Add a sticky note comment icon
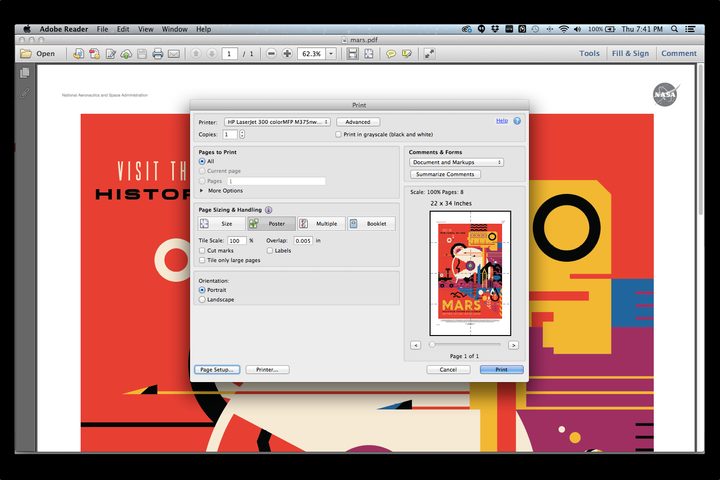 click(391, 54)
